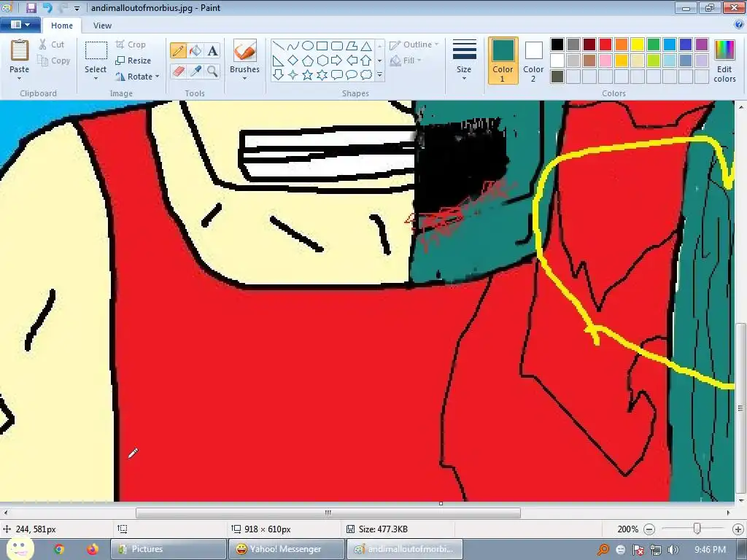
Task: Launch Chrome from the taskbar
Action: coord(59,549)
